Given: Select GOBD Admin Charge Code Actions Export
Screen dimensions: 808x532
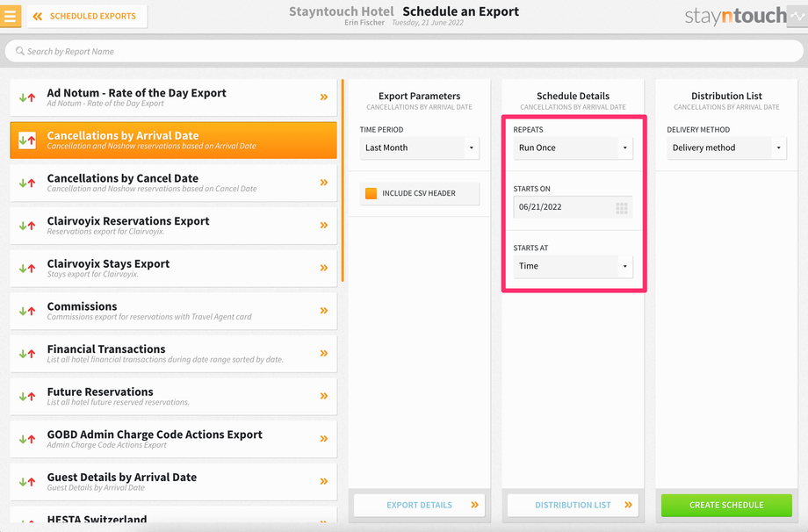Looking at the screenshot, I should coord(173,439).
